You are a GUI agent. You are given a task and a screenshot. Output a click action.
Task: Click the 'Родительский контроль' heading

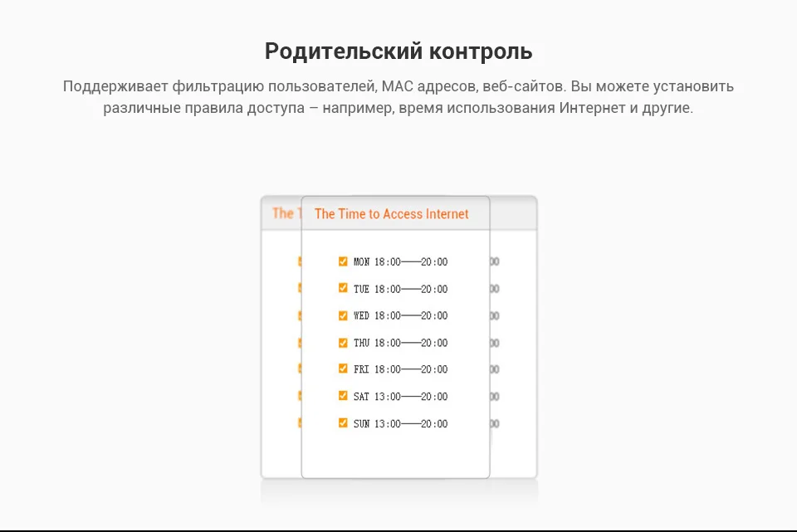[x=398, y=51]
